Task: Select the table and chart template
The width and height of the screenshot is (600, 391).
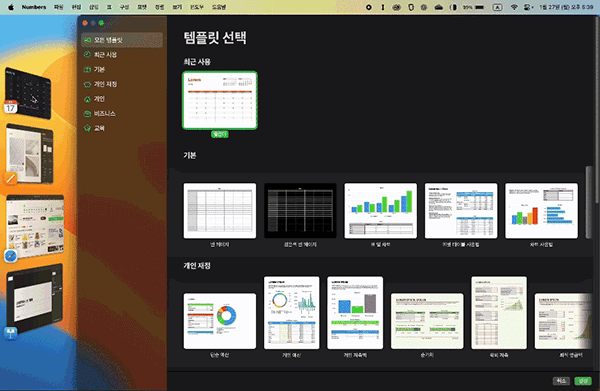Action: pos(380,210)
